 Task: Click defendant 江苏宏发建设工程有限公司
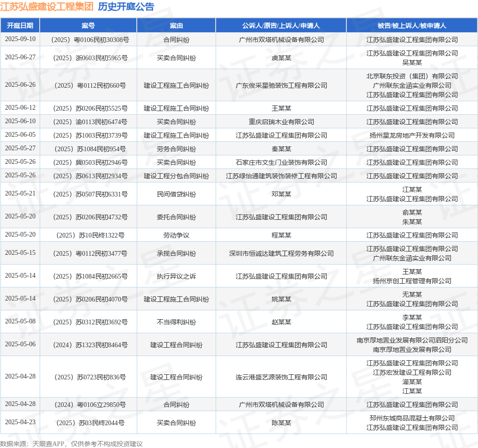412,372
